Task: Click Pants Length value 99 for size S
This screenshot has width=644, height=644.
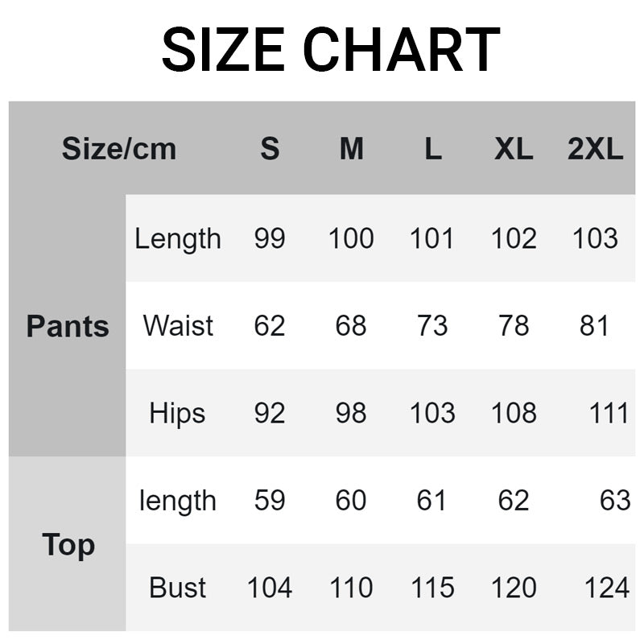Action: 270,238
